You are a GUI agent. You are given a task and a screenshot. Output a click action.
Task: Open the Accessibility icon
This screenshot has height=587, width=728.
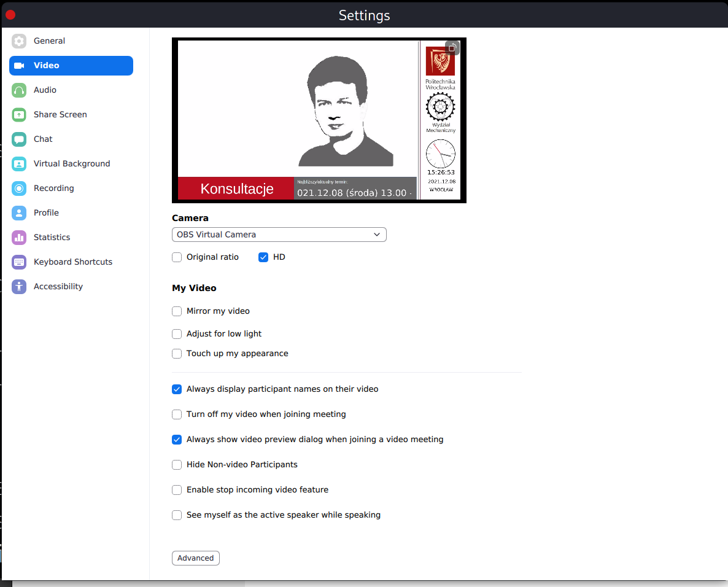19,287
